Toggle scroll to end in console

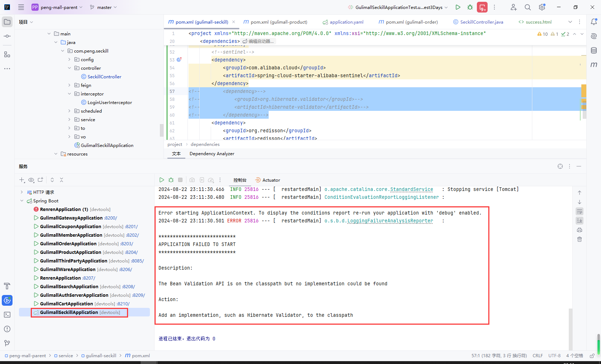pyautogui.click(x=580, y=221)
